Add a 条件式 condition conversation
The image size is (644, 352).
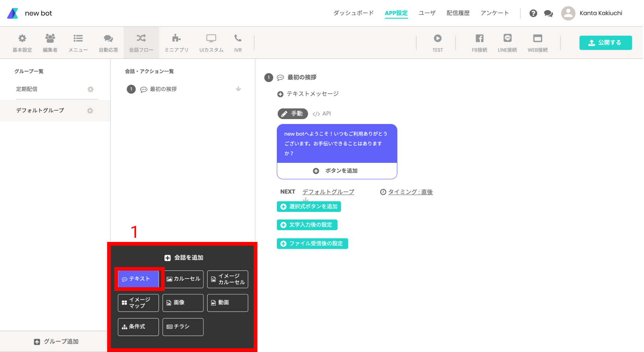(138, 327)
